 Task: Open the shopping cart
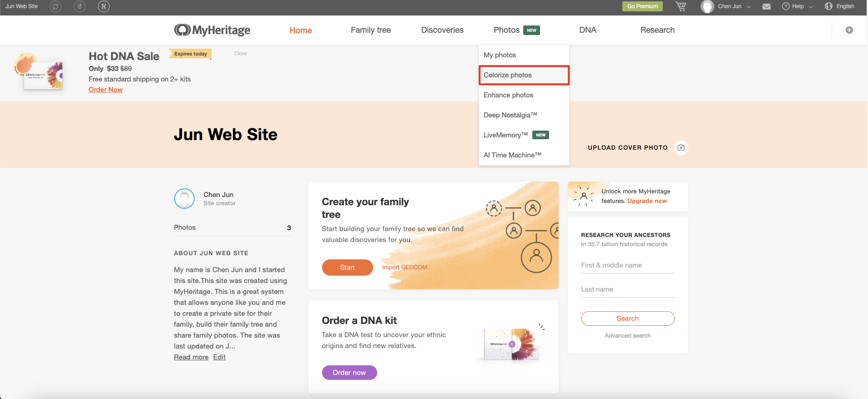click(681, 6)
